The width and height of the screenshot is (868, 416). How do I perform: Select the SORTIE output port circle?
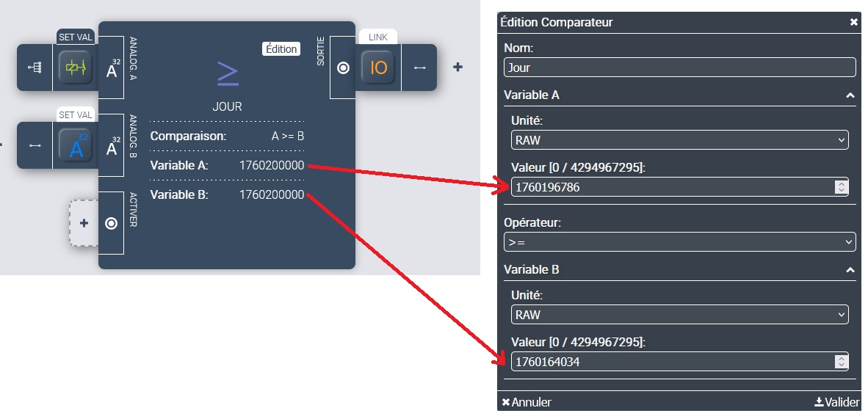[x=342, y=68]
